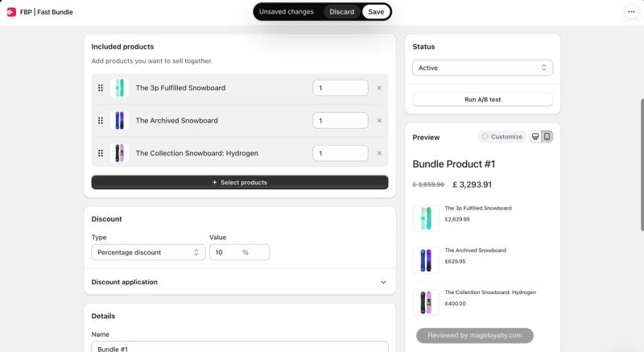The image size is (644, 352).
Task: Grab drag handle for 3p Fulfilled Snowboard
Action: click(x=100, y=88)
